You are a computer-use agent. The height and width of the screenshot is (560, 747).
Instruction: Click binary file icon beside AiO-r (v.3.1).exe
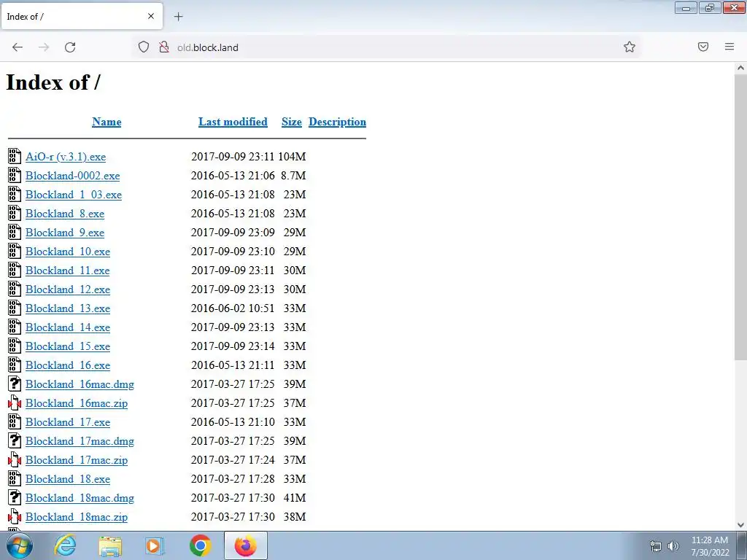click(15, 156)
